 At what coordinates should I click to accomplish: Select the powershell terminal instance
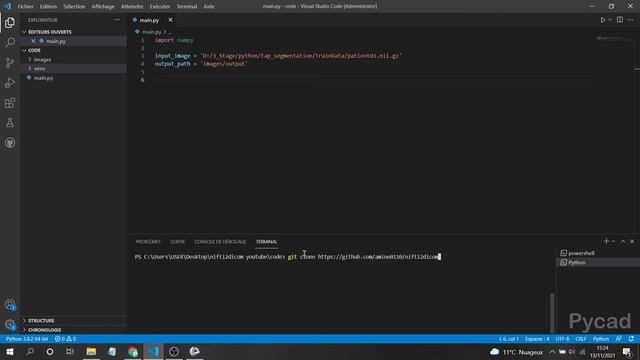click(x=598, y=253)
